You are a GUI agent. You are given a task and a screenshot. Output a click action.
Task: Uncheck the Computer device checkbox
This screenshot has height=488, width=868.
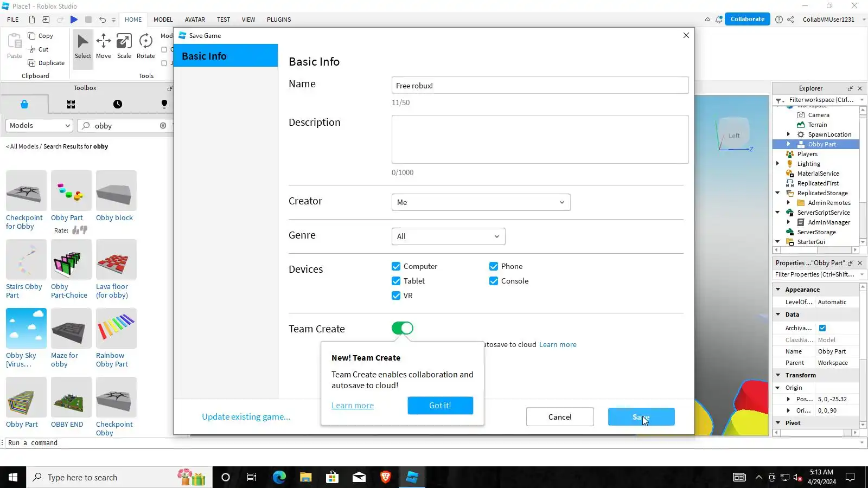(x=396, y=266)
